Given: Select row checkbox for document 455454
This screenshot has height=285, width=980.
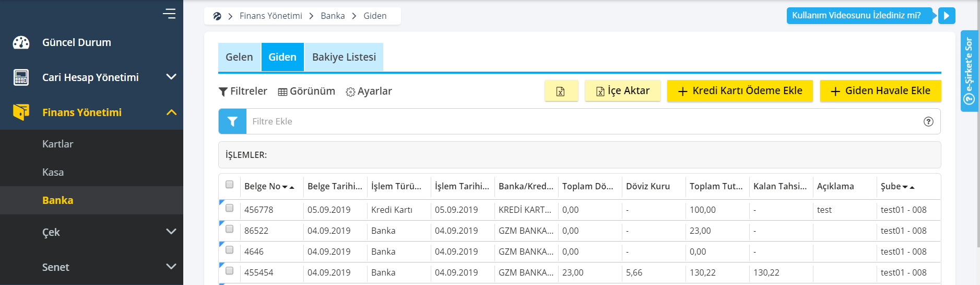Looking at the screenshot, I should pyautogui.click(x=229, y=270).
